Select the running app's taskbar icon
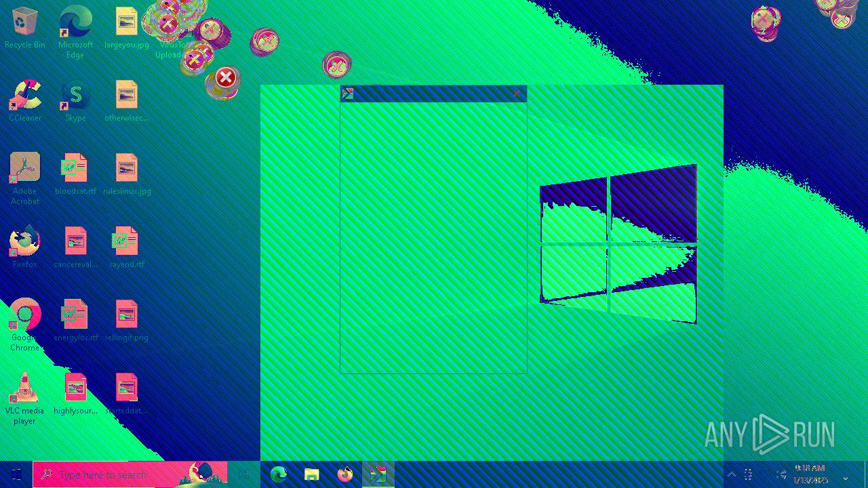This screenshot has width=868, height=488. point(378,474)
